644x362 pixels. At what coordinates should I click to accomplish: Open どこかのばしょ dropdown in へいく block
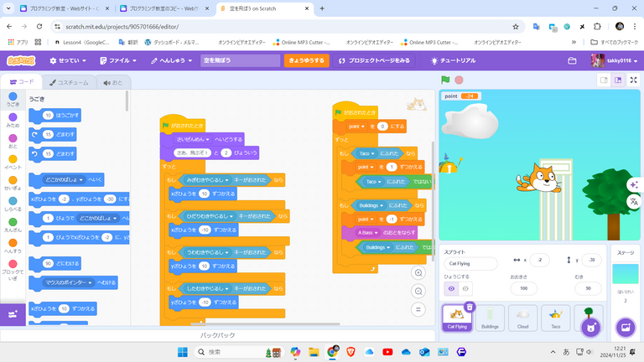pyautogui.click(x=64, y=179)
